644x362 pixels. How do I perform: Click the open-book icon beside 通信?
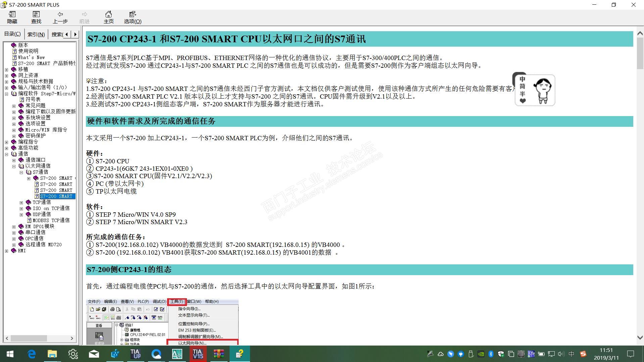pos(14,154)
